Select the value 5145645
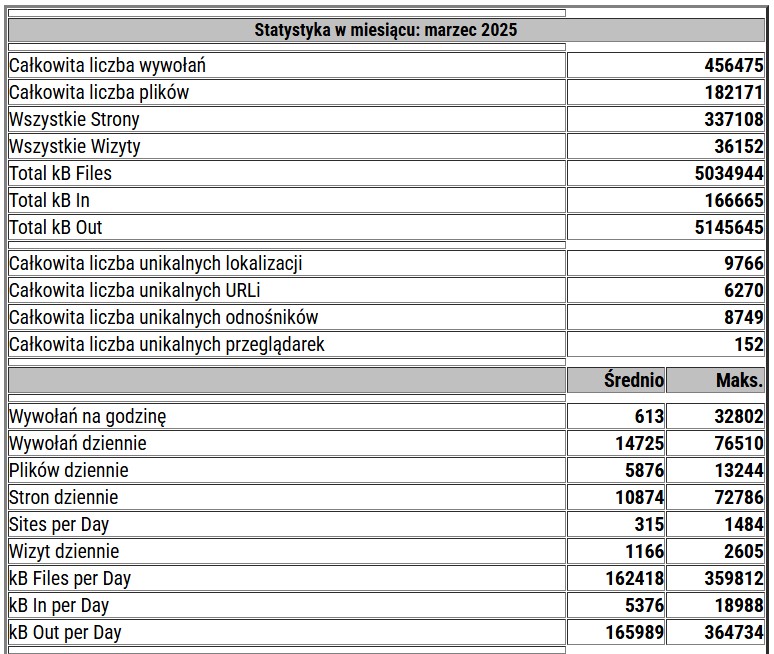Viewport: 774px width, 654px height. (729, 227)
